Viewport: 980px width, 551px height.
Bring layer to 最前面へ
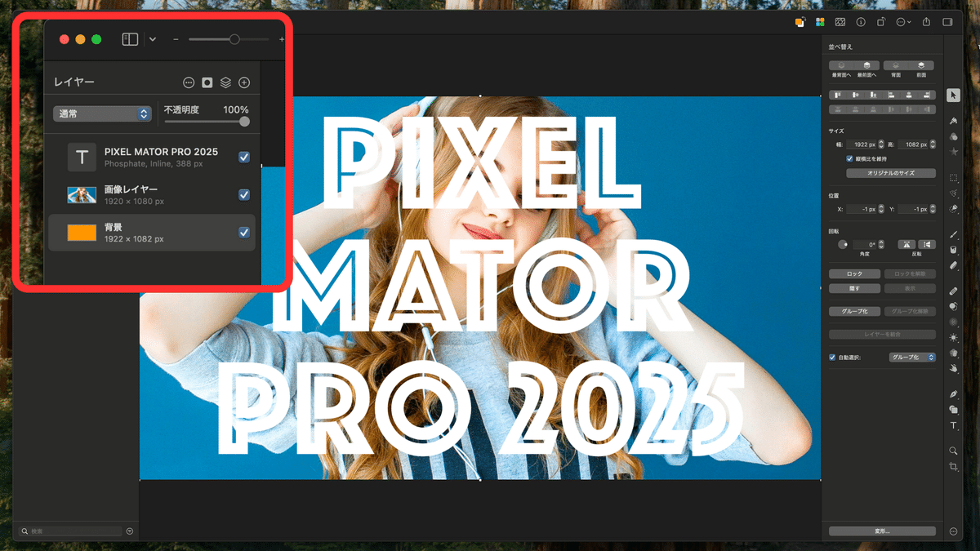coord(867,65)
